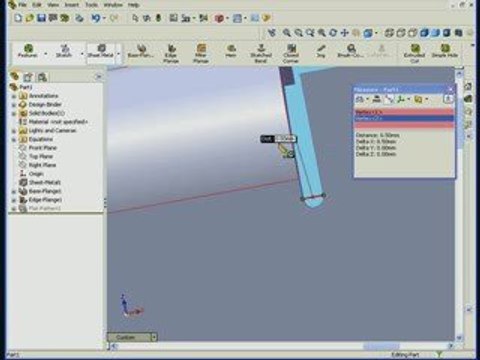Click the Zoom to Fit magnifier
The height and width of the screenshot is (360, 480).
click(x=286, y=33)
